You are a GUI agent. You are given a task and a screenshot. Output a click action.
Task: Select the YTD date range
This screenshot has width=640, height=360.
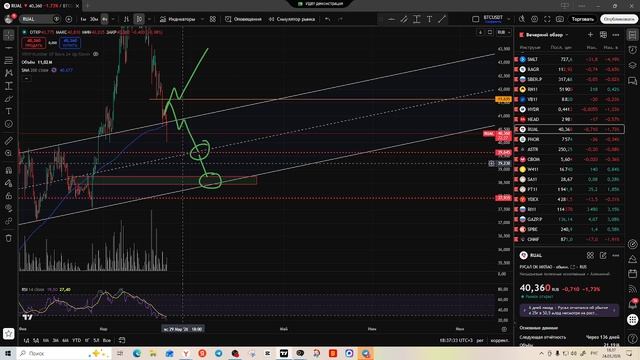click(76, 340)
